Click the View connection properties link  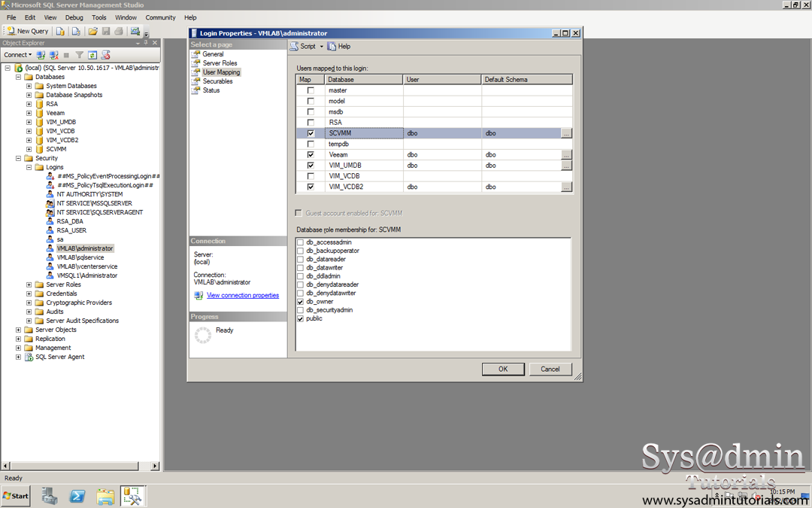point(243,296)
